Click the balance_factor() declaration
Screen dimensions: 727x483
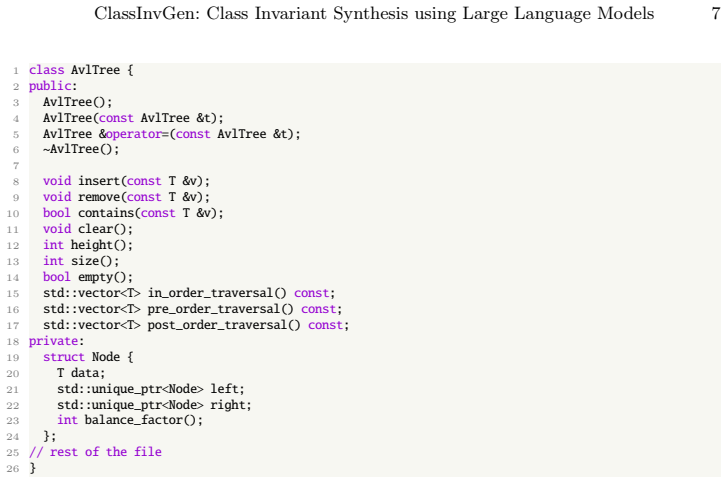130,420
